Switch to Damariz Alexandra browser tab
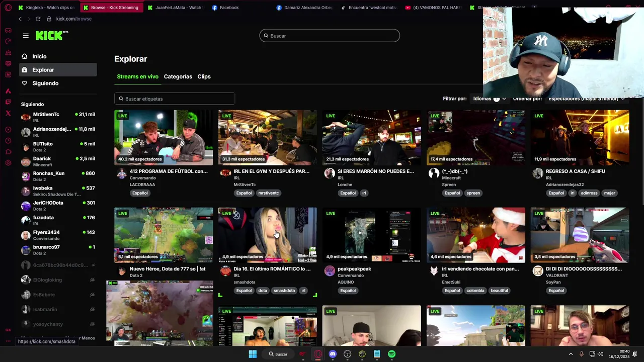The image size is (644, 362). point(305,8)
